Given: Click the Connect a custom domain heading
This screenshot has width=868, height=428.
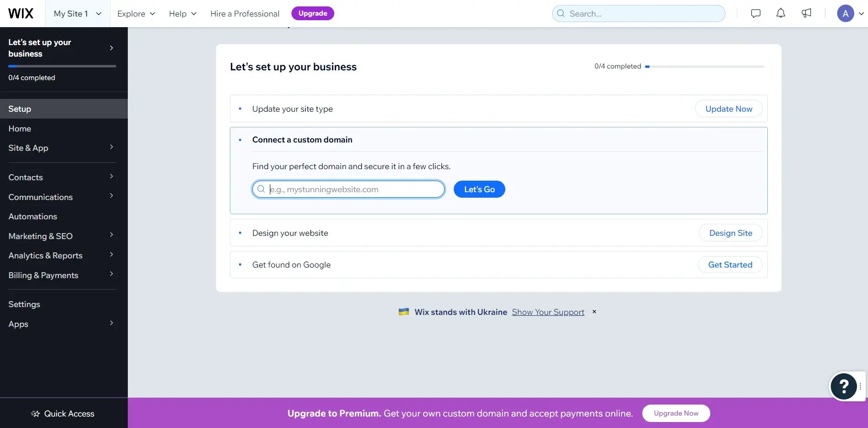Looking at the screenshot, I should coord(302,140).
